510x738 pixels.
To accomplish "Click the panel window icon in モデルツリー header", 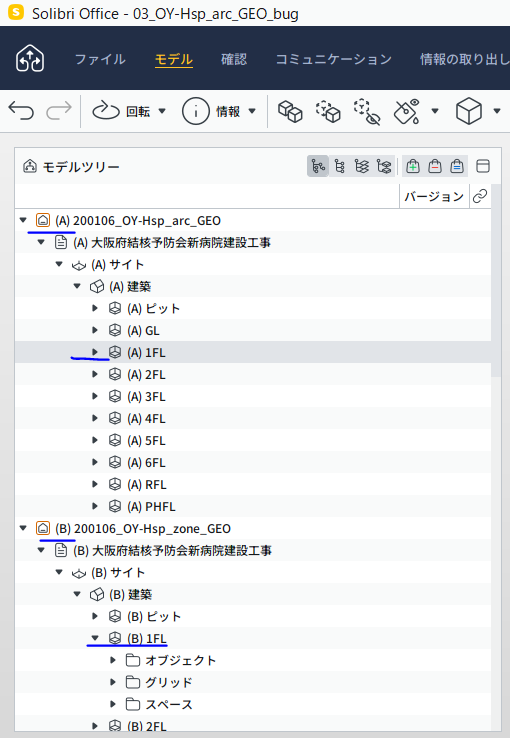I will (483, 166).
